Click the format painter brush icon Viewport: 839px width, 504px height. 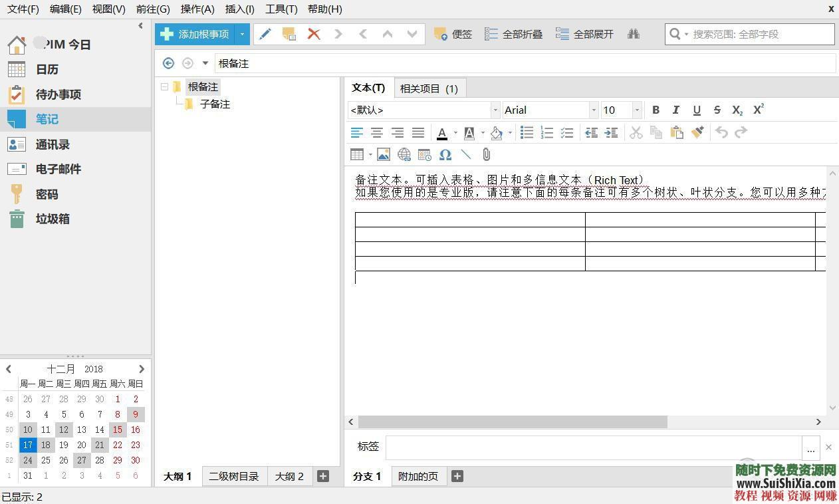click(697, 133)
